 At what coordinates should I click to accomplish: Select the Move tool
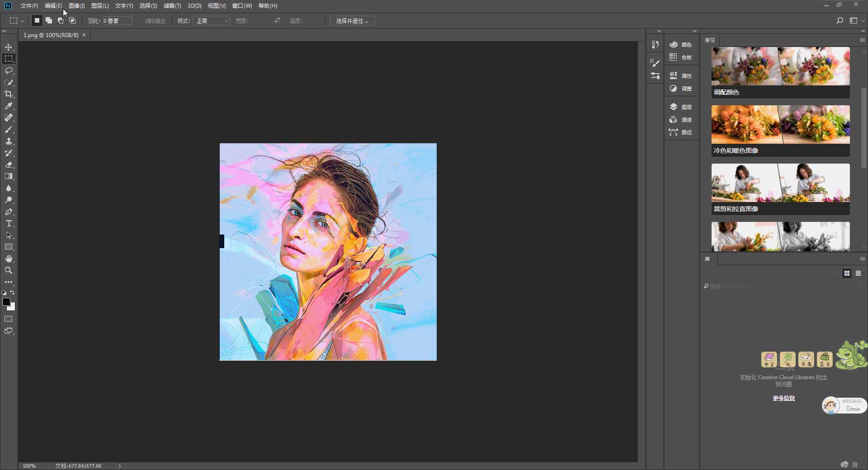9,47
